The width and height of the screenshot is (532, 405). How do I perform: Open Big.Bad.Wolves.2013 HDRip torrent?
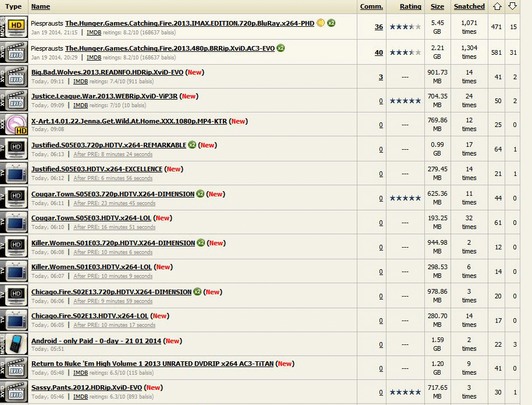point(107,72)
